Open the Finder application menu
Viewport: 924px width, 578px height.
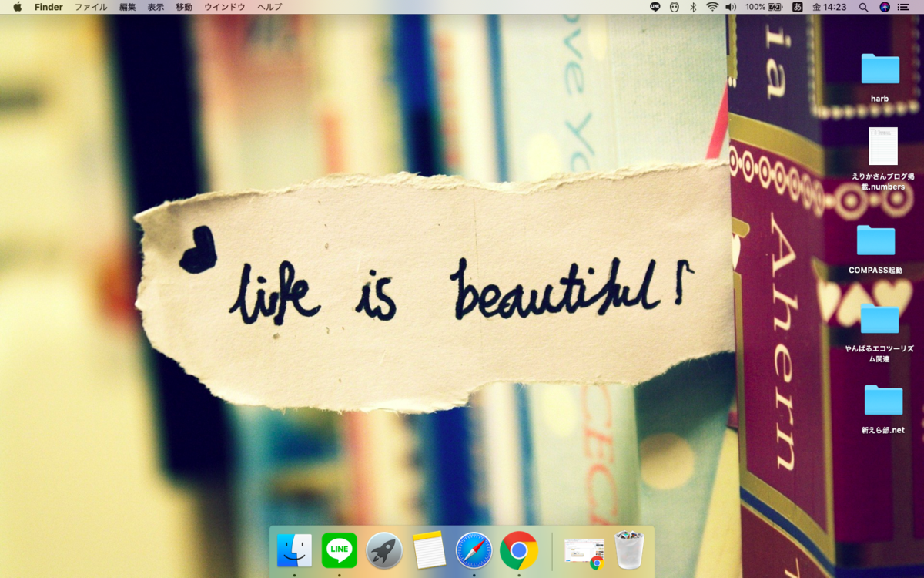pyautogui.click(x=49, y=7)
